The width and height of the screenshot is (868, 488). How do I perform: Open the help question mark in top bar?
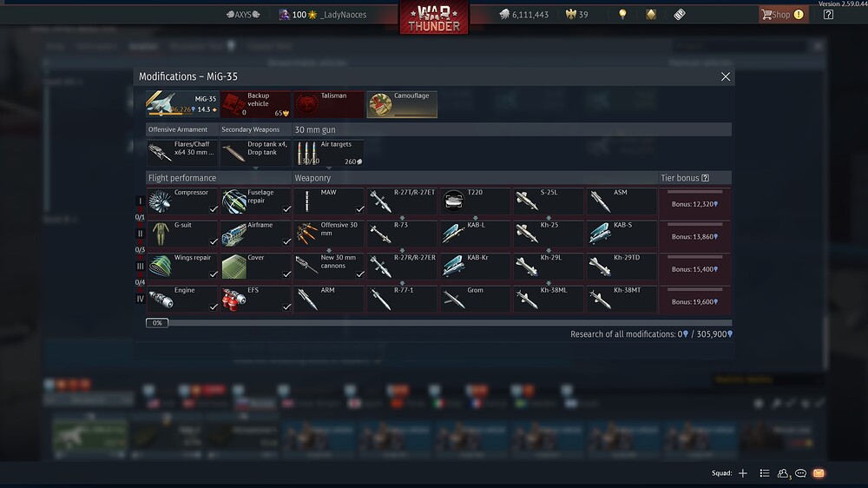(x=828, y=15)
